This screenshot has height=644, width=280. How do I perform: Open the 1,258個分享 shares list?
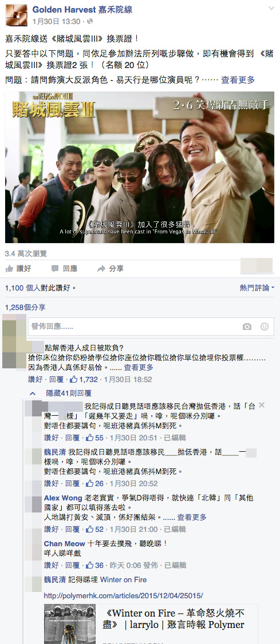tap(26, 307)
